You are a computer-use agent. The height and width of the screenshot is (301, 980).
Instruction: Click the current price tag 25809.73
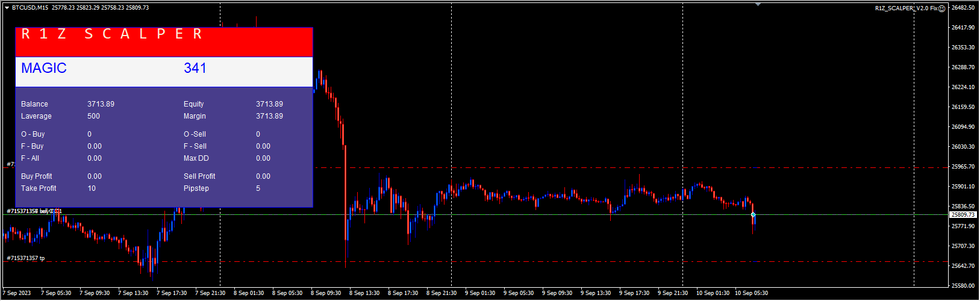click(x=963, y=214)
